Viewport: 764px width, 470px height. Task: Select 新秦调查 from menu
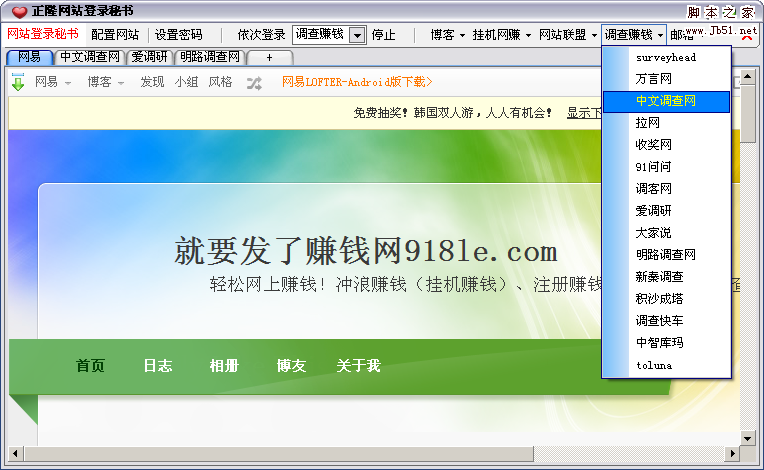(x=666, y=277)
